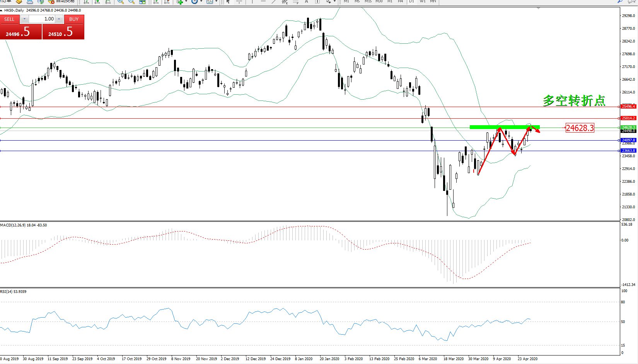
Task: Select the Crosshair cursor tool
Action: (x=239, y=2)
